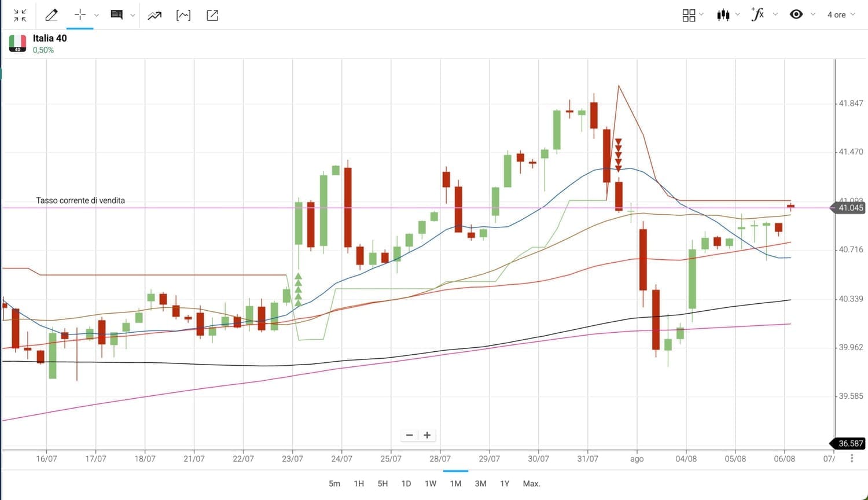The image size is (868, 500).
Task: Zoom in chart with plus button
Action: (x=427, y=435)
